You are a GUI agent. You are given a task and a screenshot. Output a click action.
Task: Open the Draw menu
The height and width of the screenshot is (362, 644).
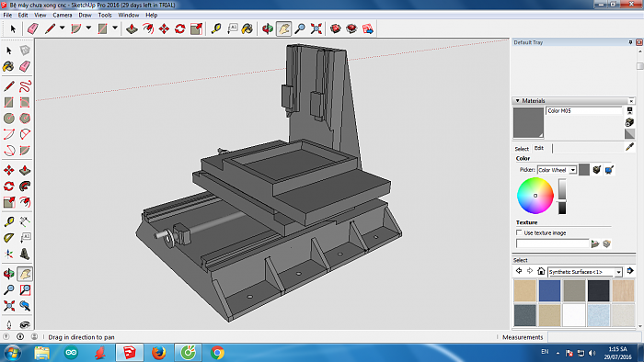point(85,15)
